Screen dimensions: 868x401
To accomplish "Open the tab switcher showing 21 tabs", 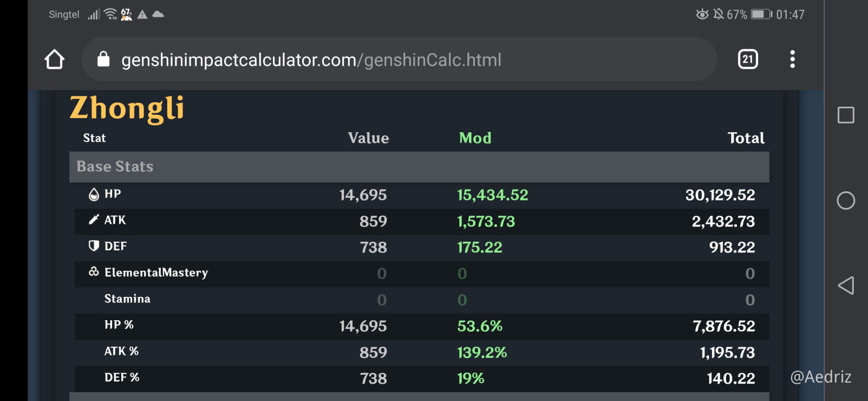I will [748, 59].
